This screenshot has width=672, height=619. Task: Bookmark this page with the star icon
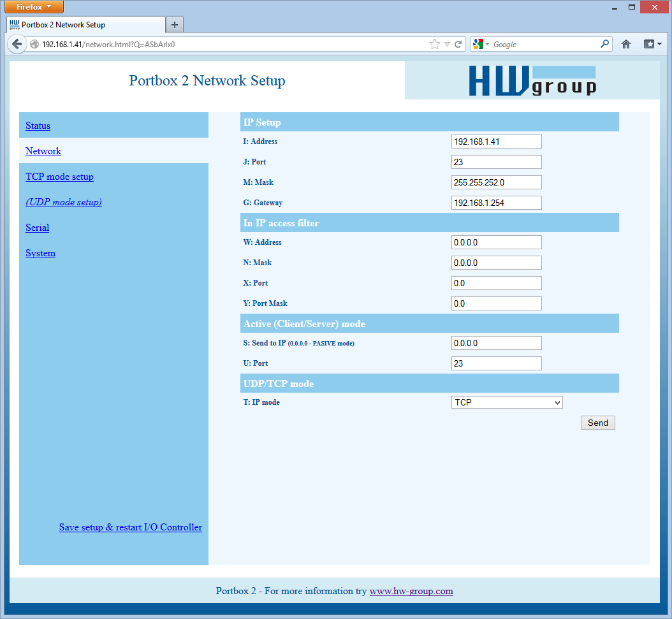pyautogui.click(x=435, y=44)
